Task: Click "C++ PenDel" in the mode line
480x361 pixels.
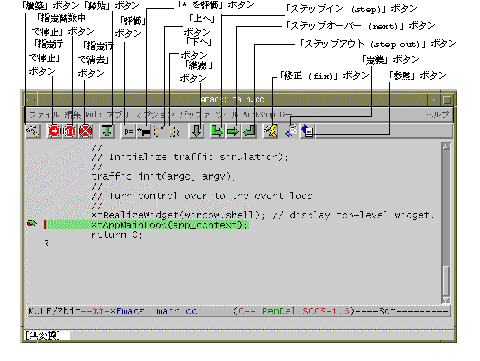Action: pyautogui.click(x=267, y=311)
